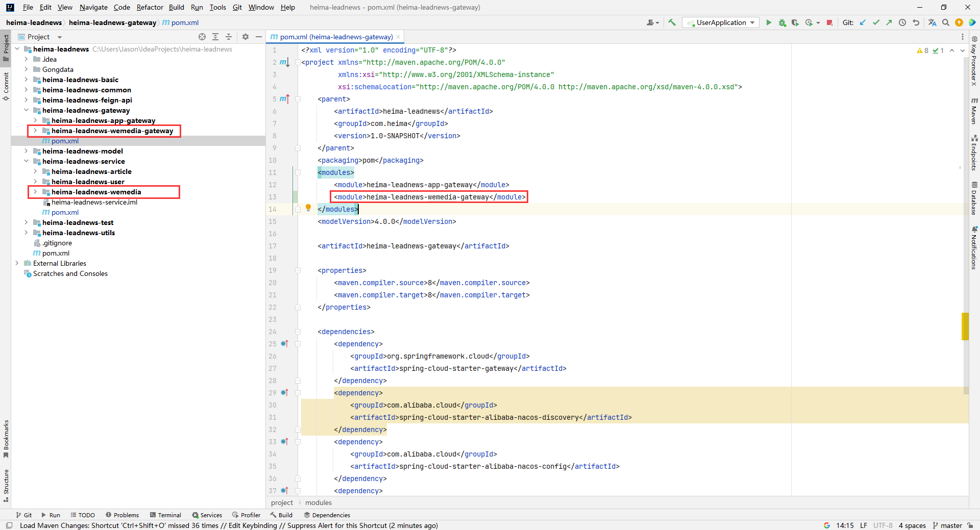Locate opened file with the crosshair icon

(202, 37)
